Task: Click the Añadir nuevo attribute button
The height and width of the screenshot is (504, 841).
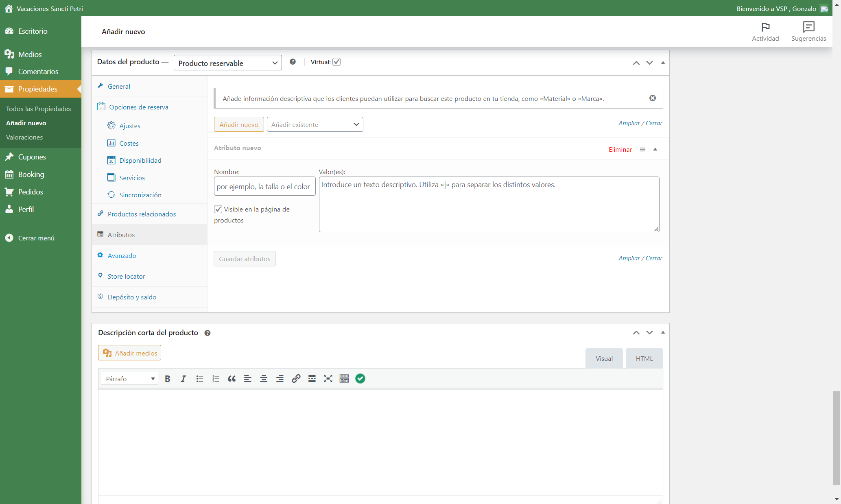Action: click(239, 124)
